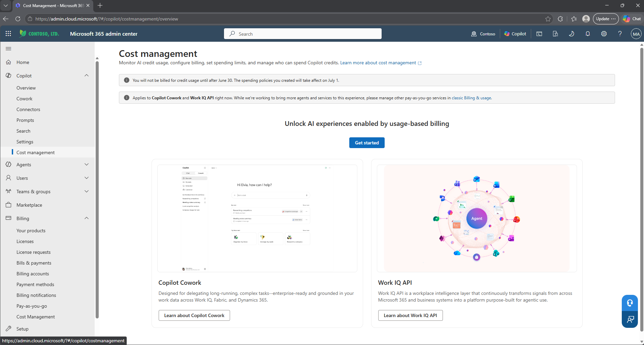The height and width of the screenshot is (345, 644).
Task: Open a new browser tab
Action: pos(100,5)
